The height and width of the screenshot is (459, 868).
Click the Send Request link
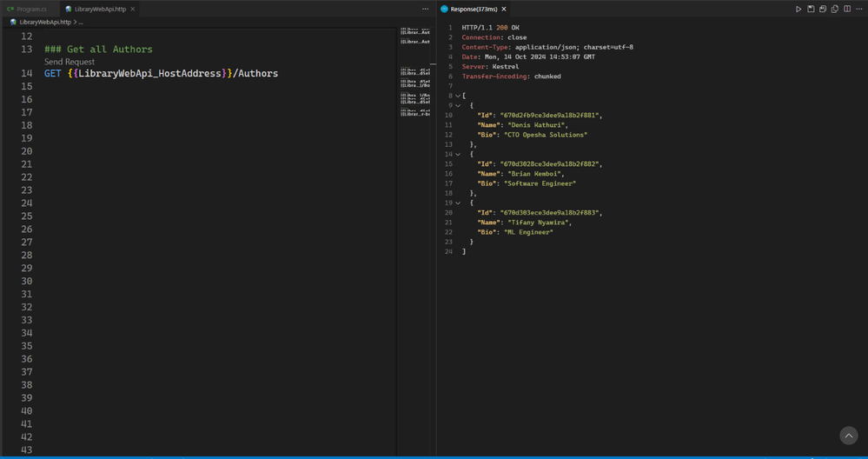[70, 62]
